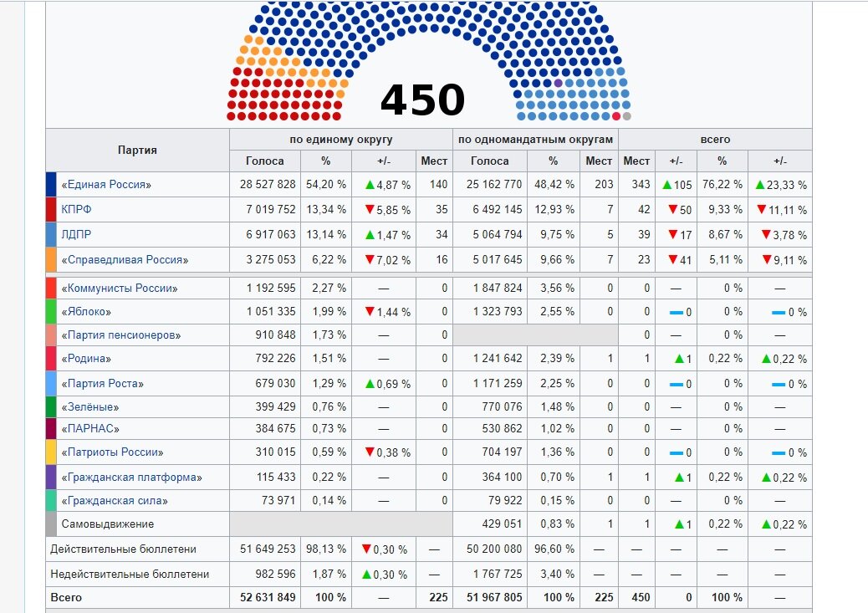Click red down arrow beside 11,11 %
This screenshot has width=868, height=613.
pos(762,209)
